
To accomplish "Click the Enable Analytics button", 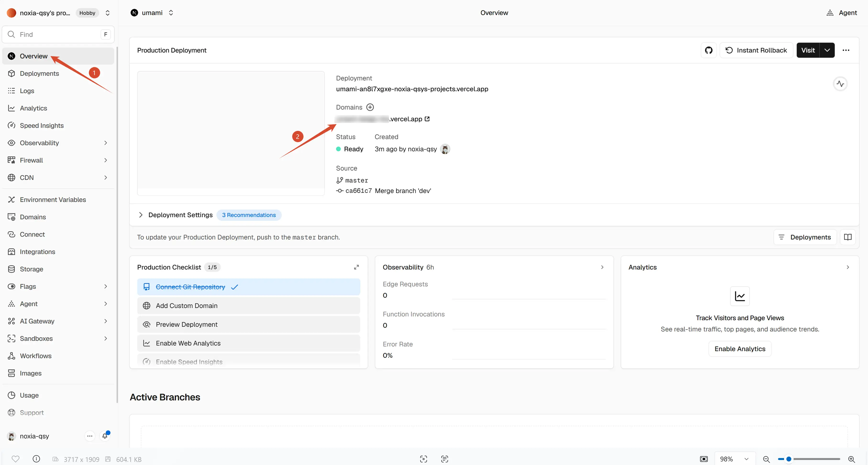I will point(740,349).
